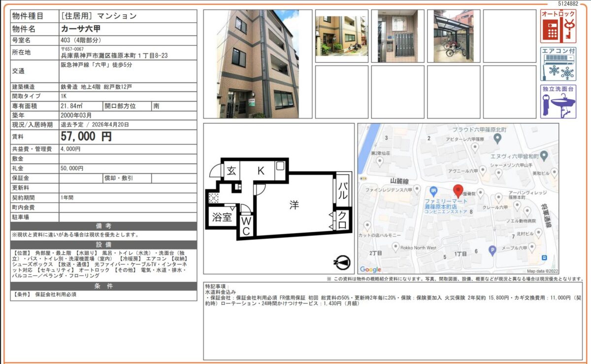Click the 独立洗面台 washbasin icon
This screenshot has height=364, width=591.
558,102
